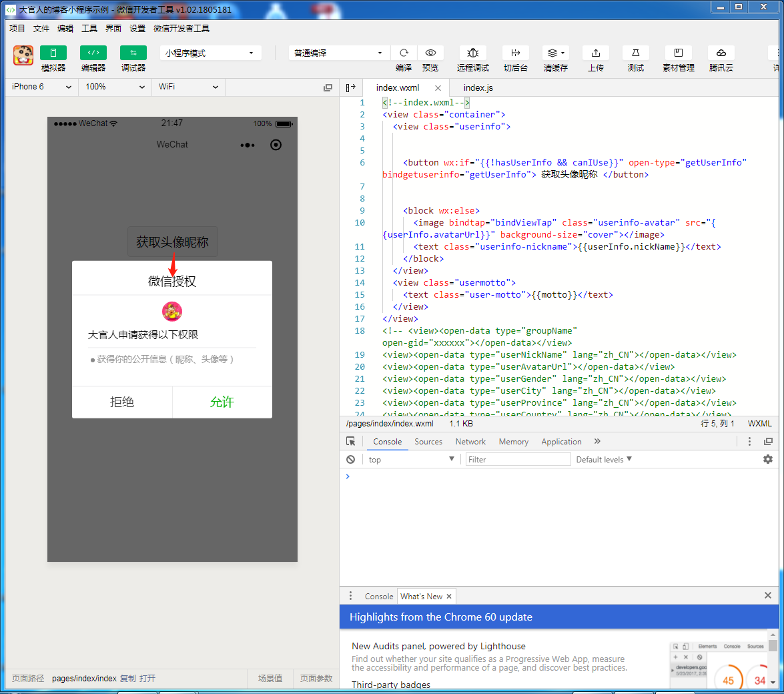Open the 100% zoom level dropdown
784x694 pixels.
[115, 87]
